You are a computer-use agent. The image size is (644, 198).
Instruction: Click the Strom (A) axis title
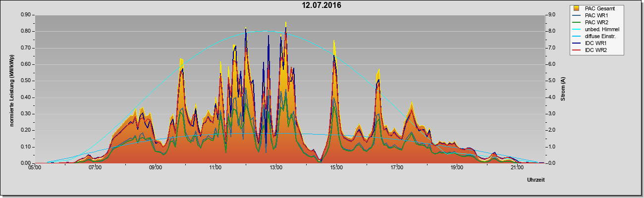pos(563,89)
